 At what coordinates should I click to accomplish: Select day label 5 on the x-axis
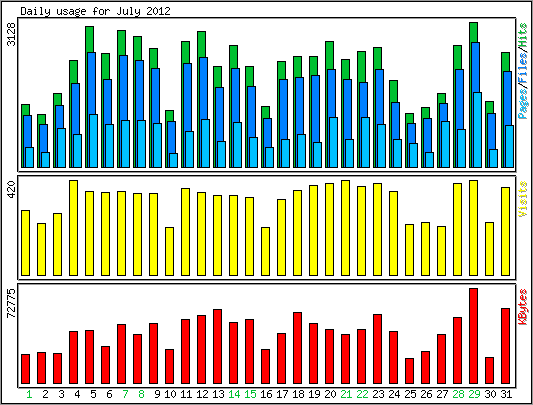point(93,394)
